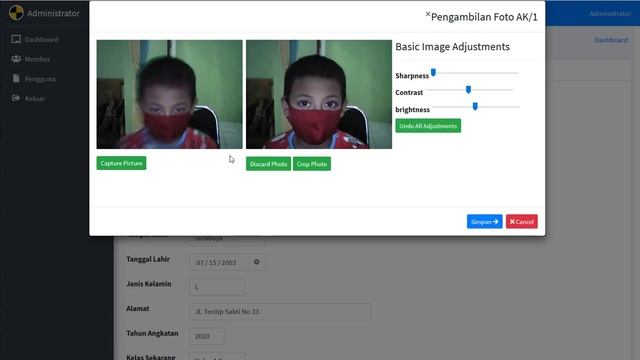The width and height of the screenshot is (640, 360).
Task: Click the live webcam preview image
Action: tap(169, 94)
